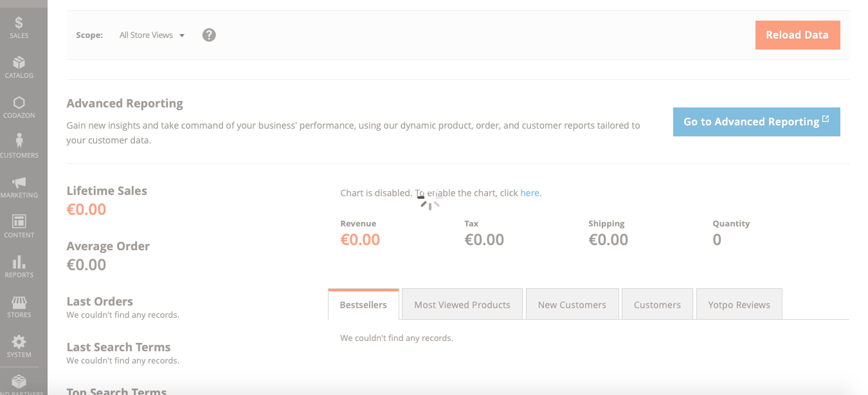Select the Catalog icon in the sidebar
Image resolution: width=868 pixels, height=395 pixels.
[x=18, y=68]
